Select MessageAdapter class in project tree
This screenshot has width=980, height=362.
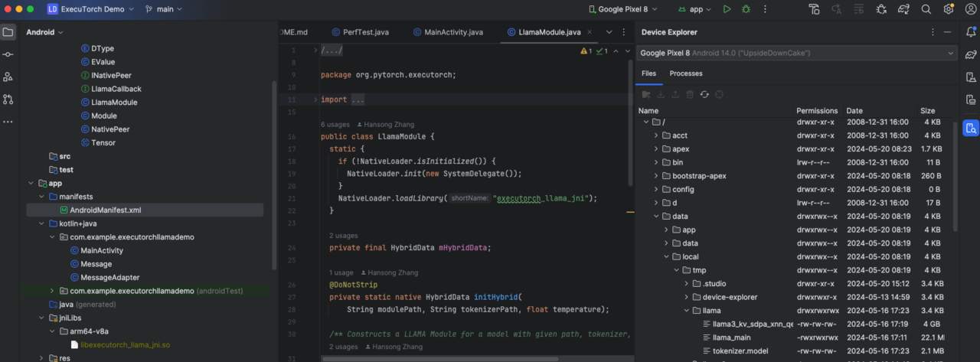105,277
